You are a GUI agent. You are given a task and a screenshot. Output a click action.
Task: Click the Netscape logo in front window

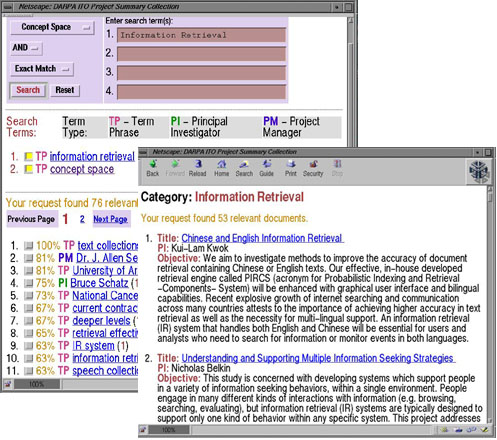coord(479,171)
